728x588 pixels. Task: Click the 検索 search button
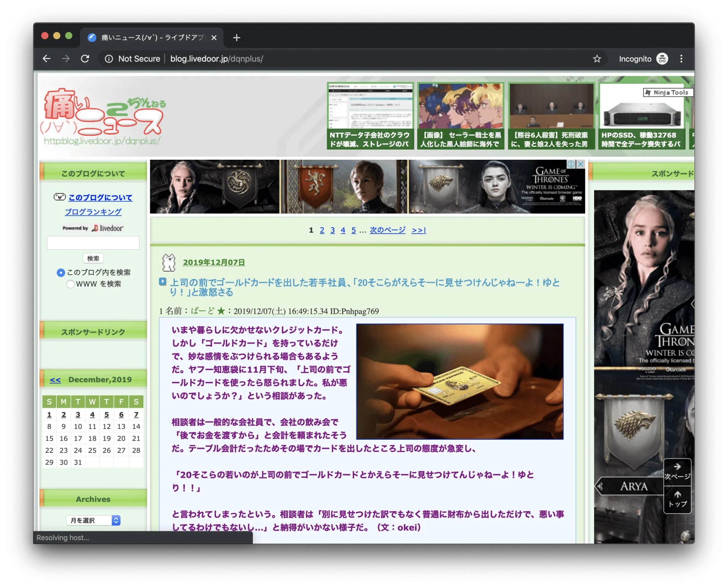click(x=93, y=258)
